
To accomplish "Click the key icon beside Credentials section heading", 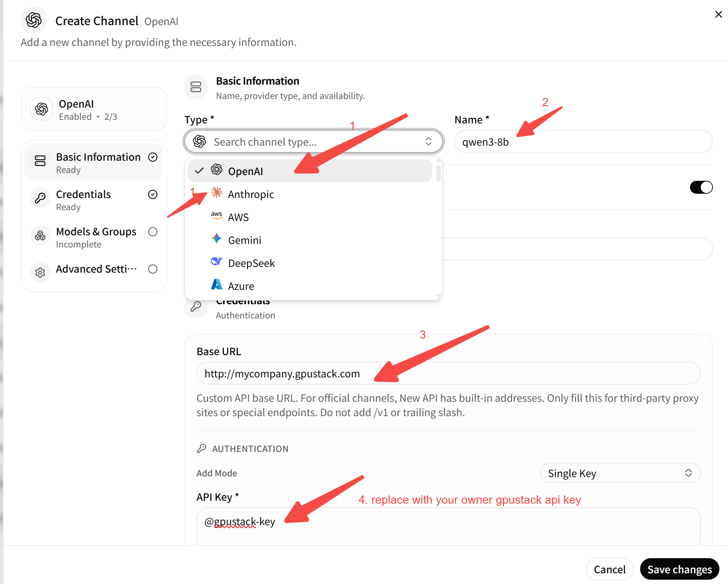I will [x=196, y=306].
